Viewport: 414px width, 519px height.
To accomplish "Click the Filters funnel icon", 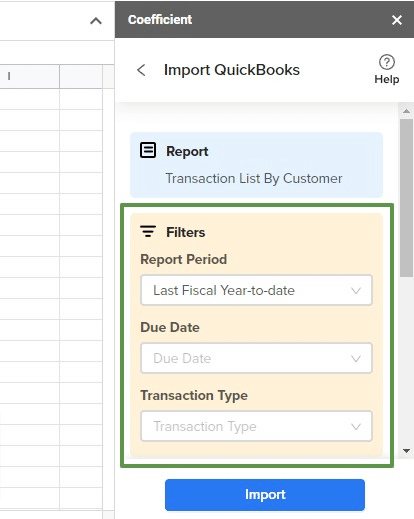I will (148, 231).
